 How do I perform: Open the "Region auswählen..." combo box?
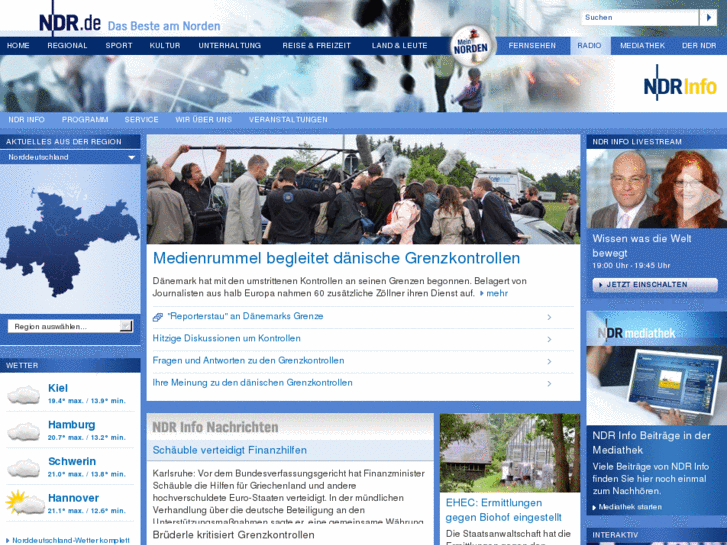[70, 326]
